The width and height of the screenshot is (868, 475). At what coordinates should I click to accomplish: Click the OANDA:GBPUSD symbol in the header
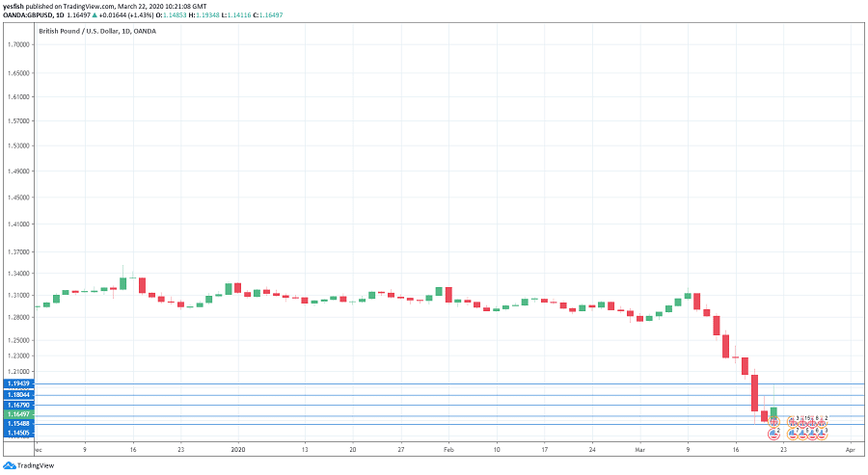point(27,14)
